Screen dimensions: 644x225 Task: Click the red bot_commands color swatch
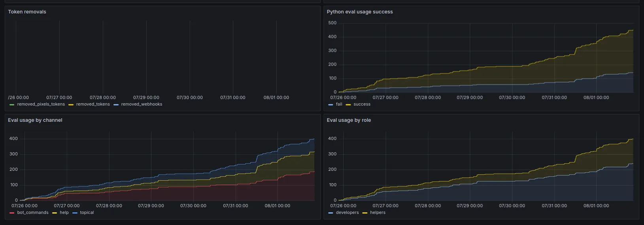[x=12, y=213]
